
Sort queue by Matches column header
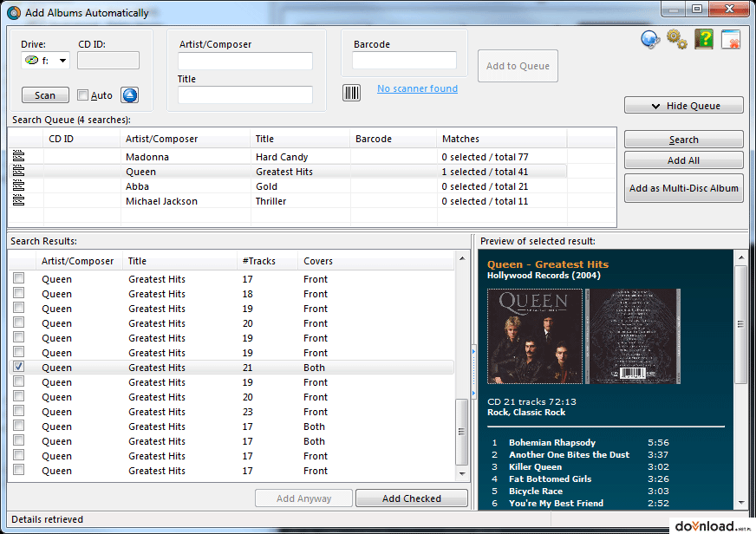tap(501, 139)
